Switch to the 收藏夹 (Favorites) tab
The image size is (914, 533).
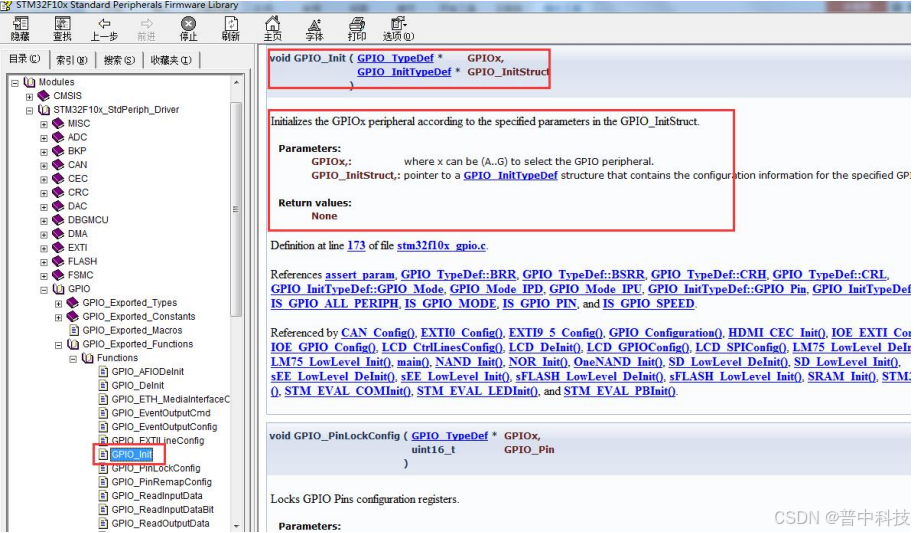pyautogui.click(x=171, y=59)
